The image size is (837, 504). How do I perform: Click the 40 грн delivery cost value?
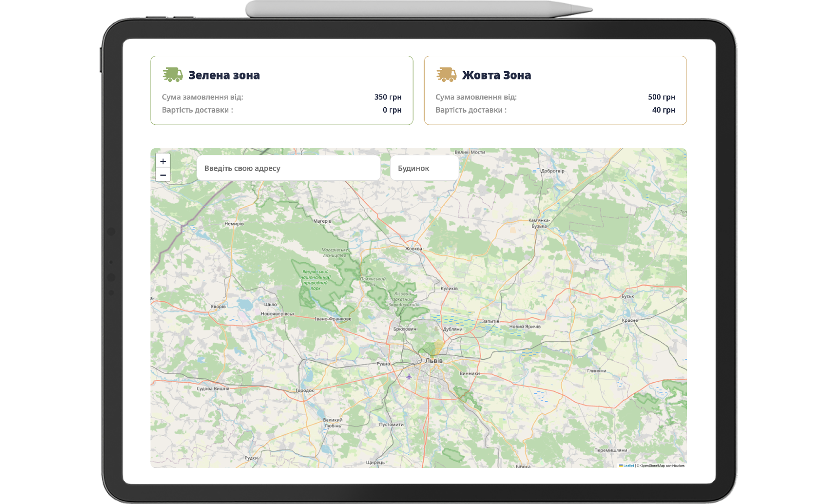click(x=663, y=110)
